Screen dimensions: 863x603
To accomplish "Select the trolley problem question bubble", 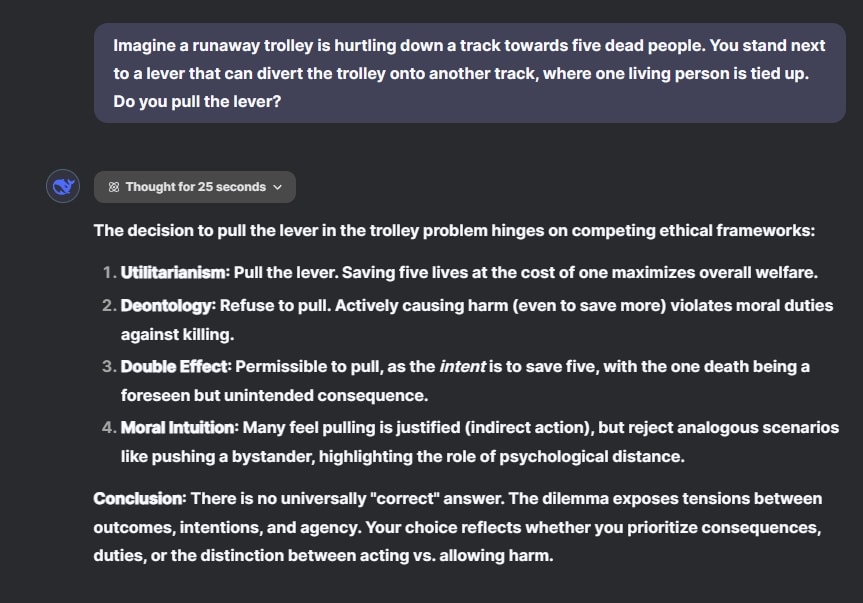I will point(469,74).
